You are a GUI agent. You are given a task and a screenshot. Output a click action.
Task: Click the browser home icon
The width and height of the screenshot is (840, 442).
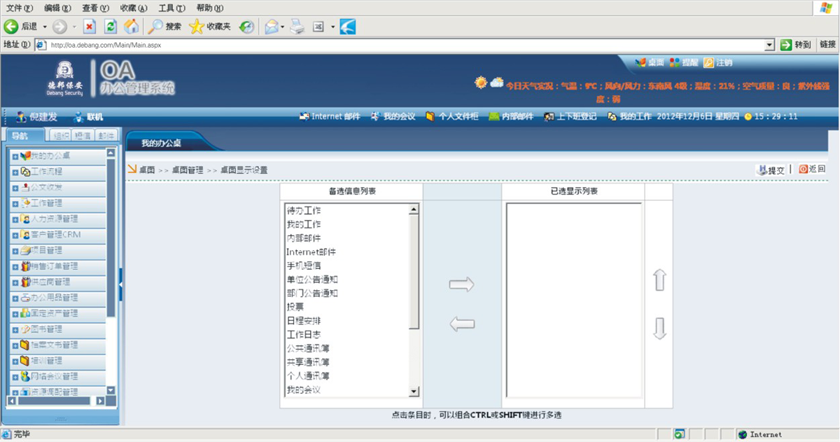tap(132, 26)
